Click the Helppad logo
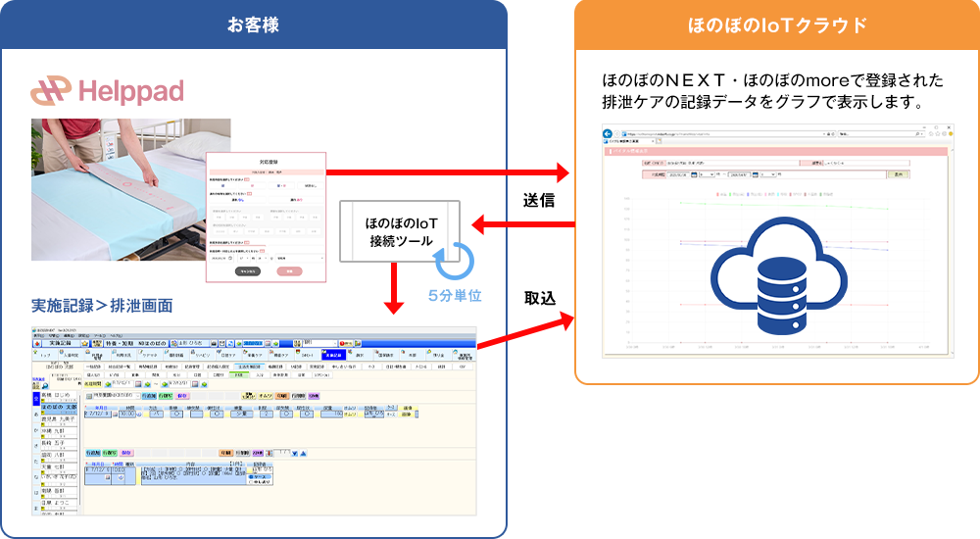The image size is (980, 539). point(108,91)
